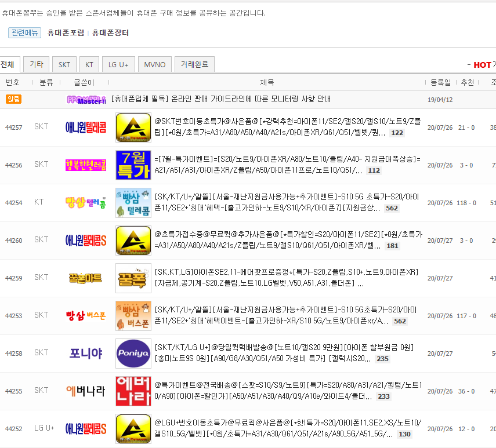
Task: Click 빵삼텔레콤 author logo in row 44254
Action: [x=86, y=202]
